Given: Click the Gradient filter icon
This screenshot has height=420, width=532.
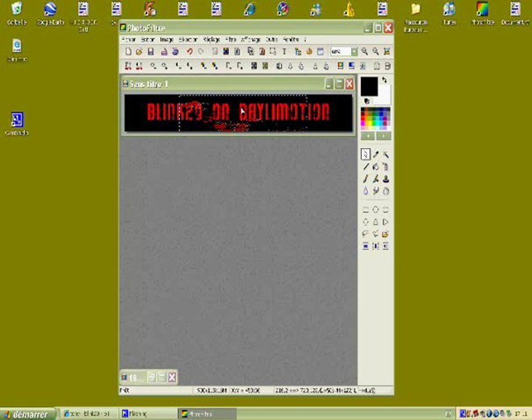Looking at the screenshot, I should [x=352, y=66].
